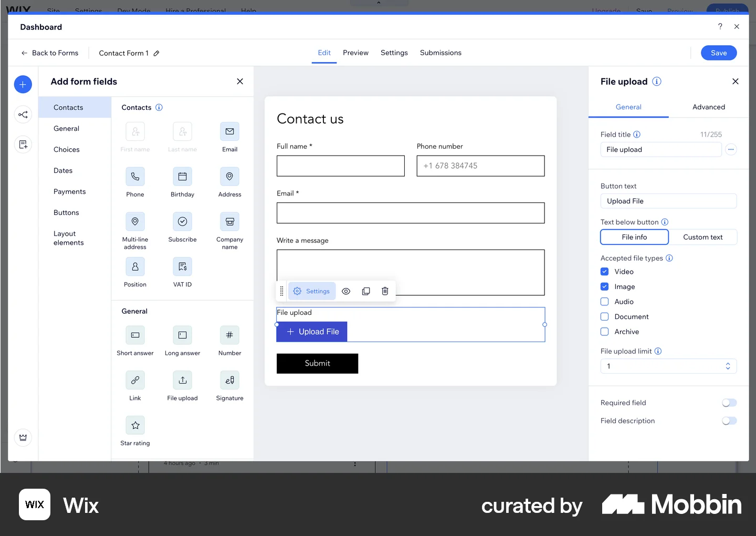Click the Full name input field
Viewport: 756px width, 536px height.
point(341,166)
